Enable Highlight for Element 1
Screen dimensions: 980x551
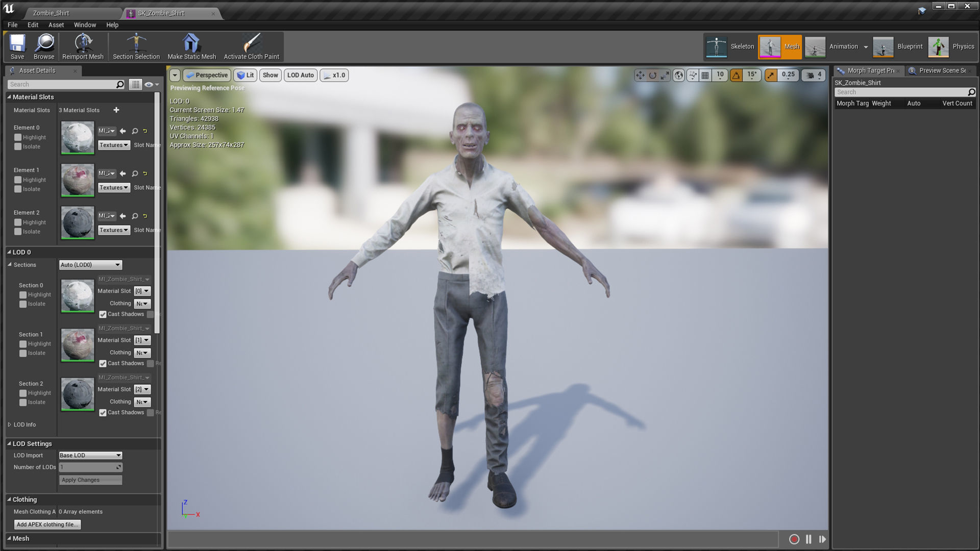pyautogui.click(x=18, y=180)
